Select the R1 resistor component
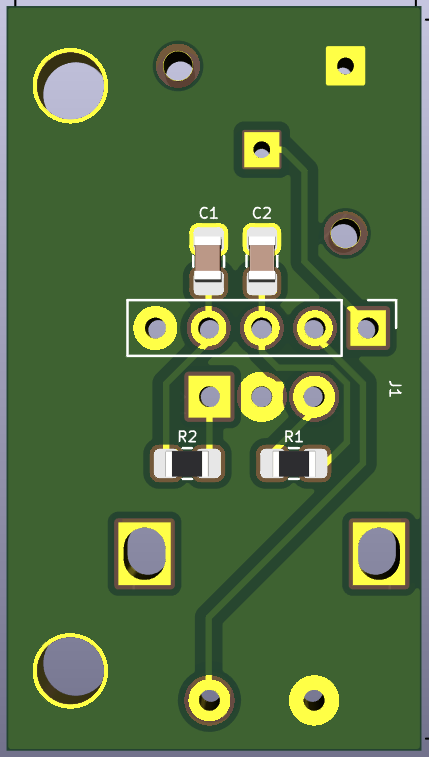 293,464
